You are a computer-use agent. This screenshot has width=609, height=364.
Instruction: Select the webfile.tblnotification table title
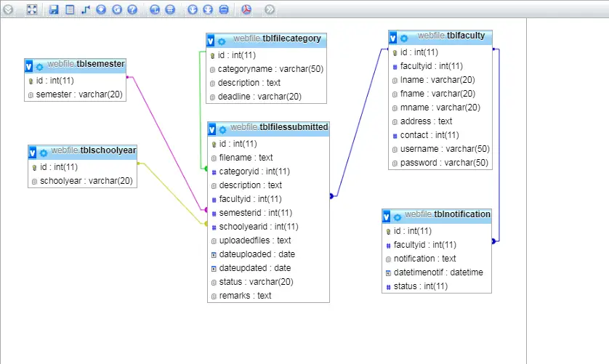pyautogui.click(x=448, y=214)
